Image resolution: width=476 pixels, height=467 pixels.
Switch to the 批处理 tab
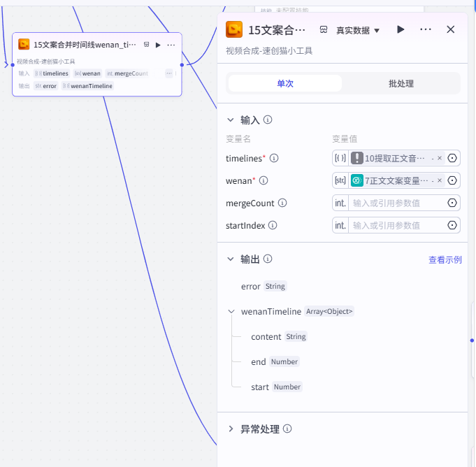(x=401, y=83)
